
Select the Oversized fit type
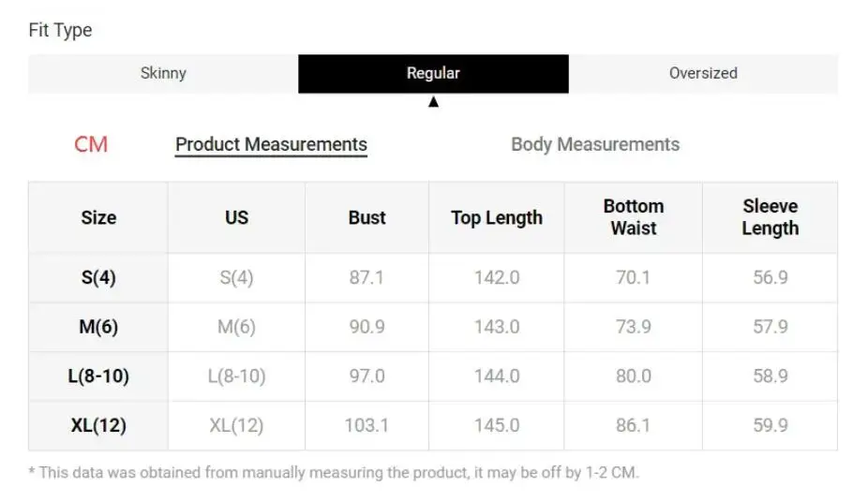point(703,74)
